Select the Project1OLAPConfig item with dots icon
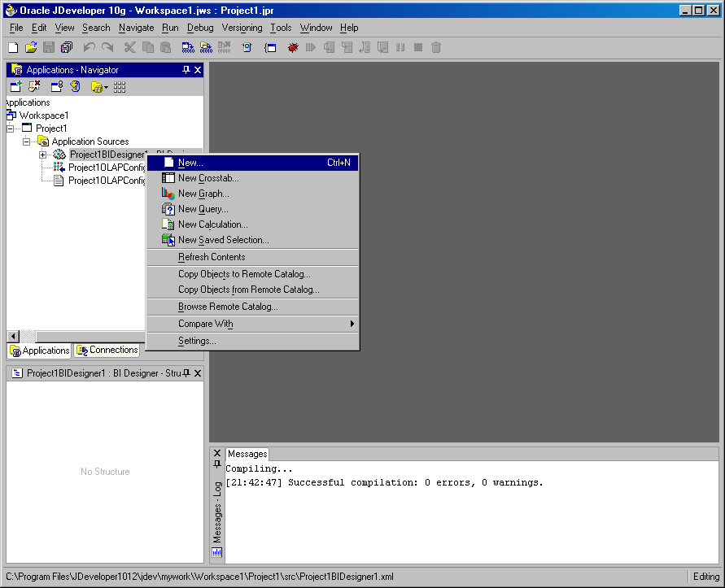This screenshot has height=588, width=725. pyautogui.click(x=107, y=168)
